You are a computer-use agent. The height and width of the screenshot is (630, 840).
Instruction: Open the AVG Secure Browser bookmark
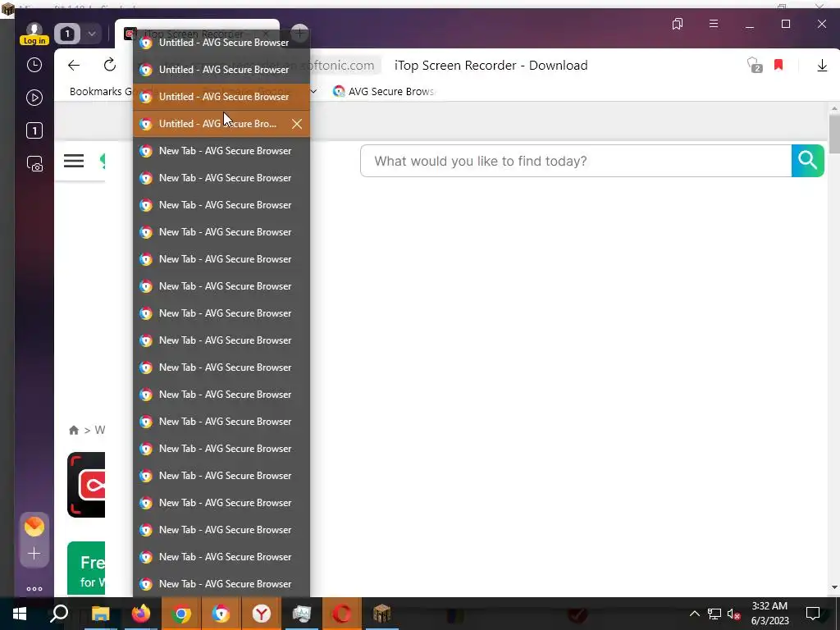(384, 92)
